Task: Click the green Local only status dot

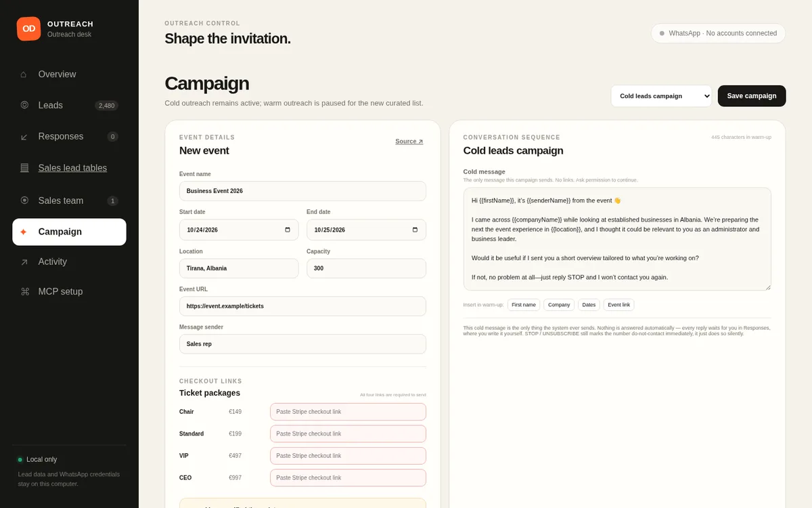Action: pyautogui.click(x=20, y=459)
